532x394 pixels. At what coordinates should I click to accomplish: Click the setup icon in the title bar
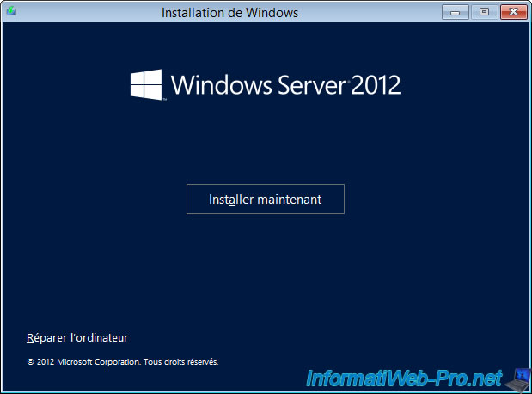click(x=11, y=11)
